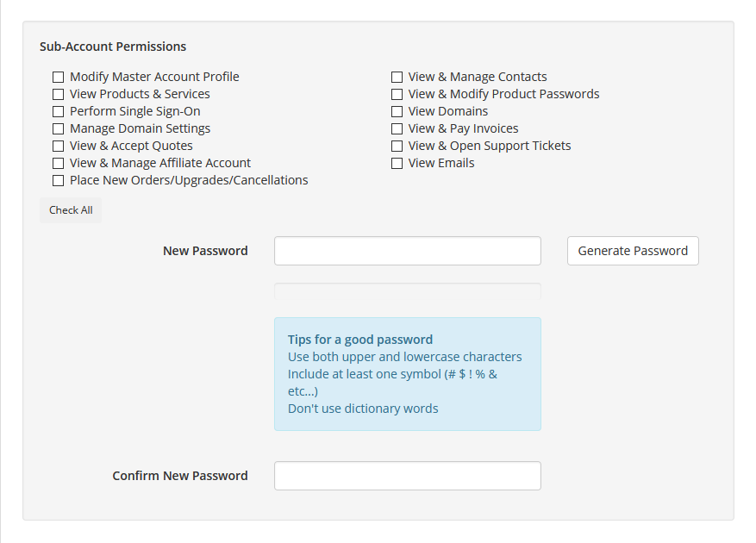Image resolution: width=756 pixels, height=543 pixels.
Task: Enable the View Emails permission
Action: [397, 163]
